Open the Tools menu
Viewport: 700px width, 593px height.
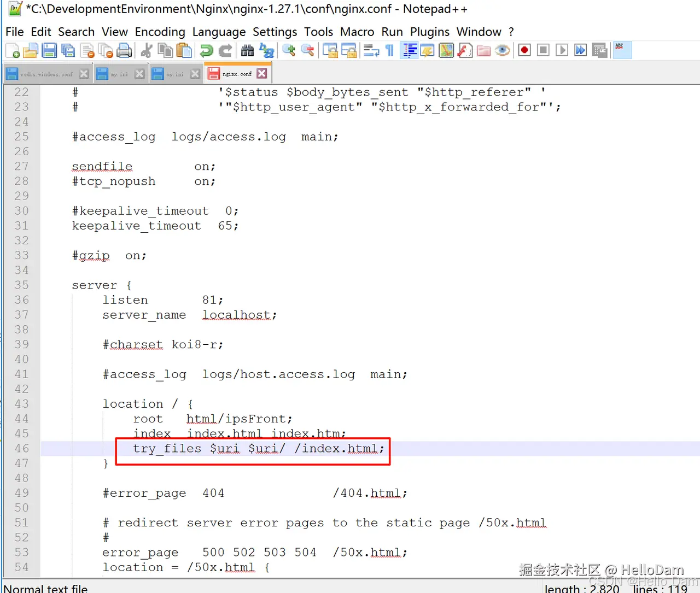(319, 32)
